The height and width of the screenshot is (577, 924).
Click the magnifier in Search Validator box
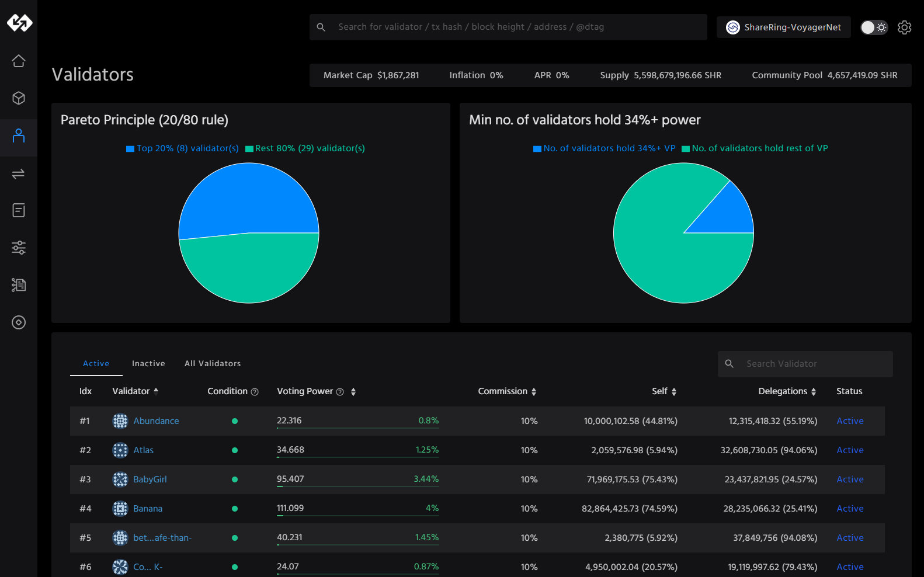pos(730,364)
